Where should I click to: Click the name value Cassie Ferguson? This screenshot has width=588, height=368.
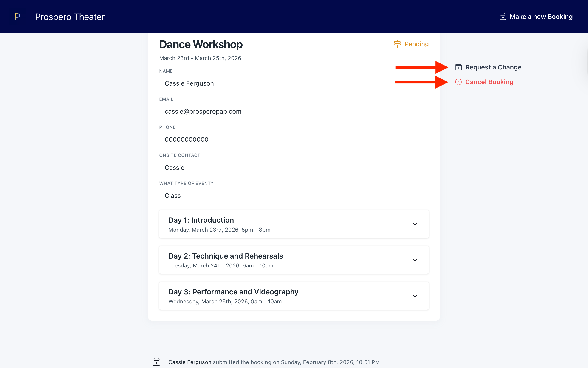coord(189,83)
